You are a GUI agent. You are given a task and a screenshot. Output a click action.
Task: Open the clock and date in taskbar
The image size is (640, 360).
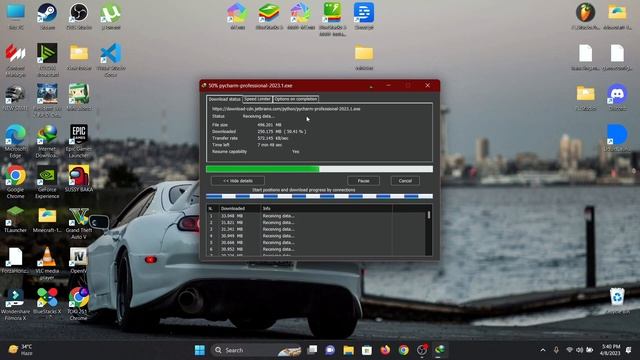coord(610,350)
